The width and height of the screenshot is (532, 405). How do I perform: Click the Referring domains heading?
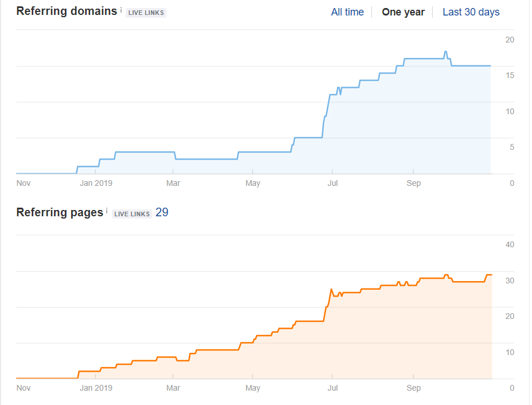click(67, 11)
